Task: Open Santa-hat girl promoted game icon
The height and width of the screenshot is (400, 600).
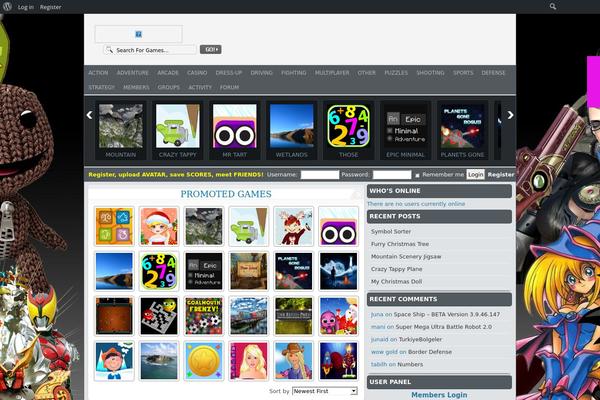Action: [x=159, y=226]
